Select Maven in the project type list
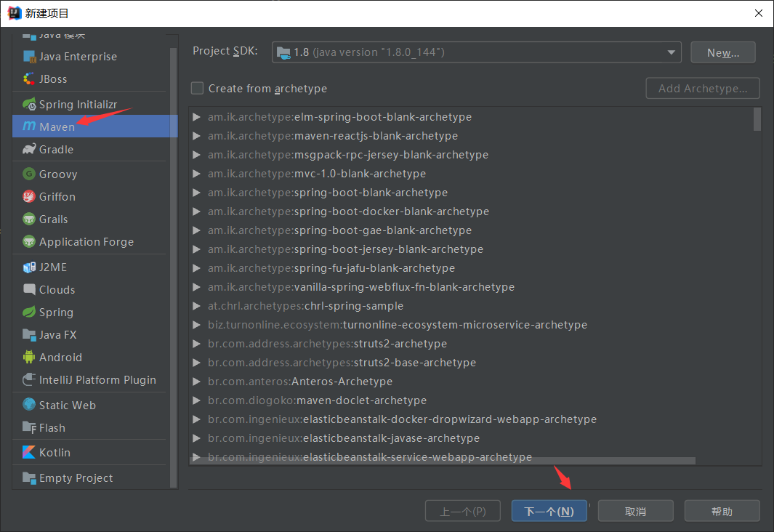 (x=57, y=126)
